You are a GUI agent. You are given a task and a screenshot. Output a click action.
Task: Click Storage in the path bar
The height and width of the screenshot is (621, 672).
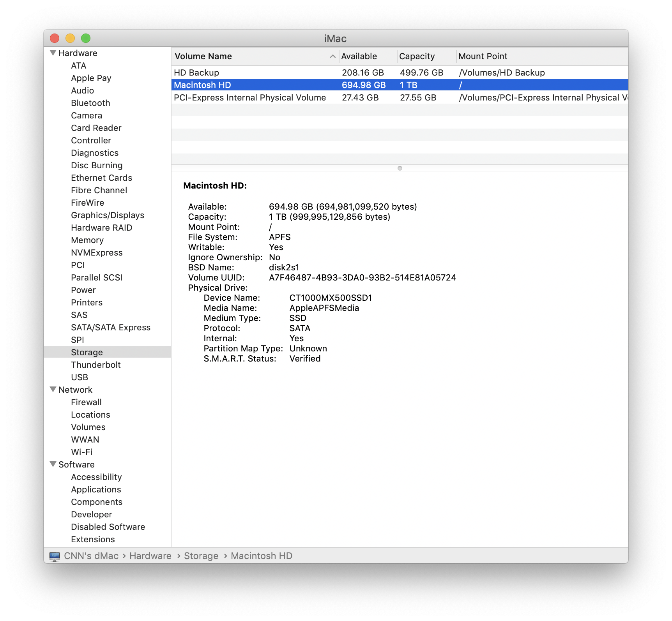click(x=201, y=556)
